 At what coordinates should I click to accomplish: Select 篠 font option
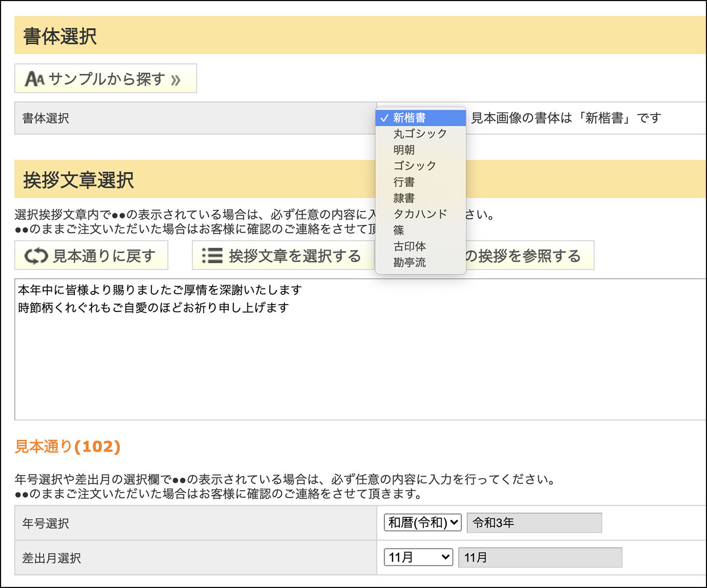(x=421, y=230)
